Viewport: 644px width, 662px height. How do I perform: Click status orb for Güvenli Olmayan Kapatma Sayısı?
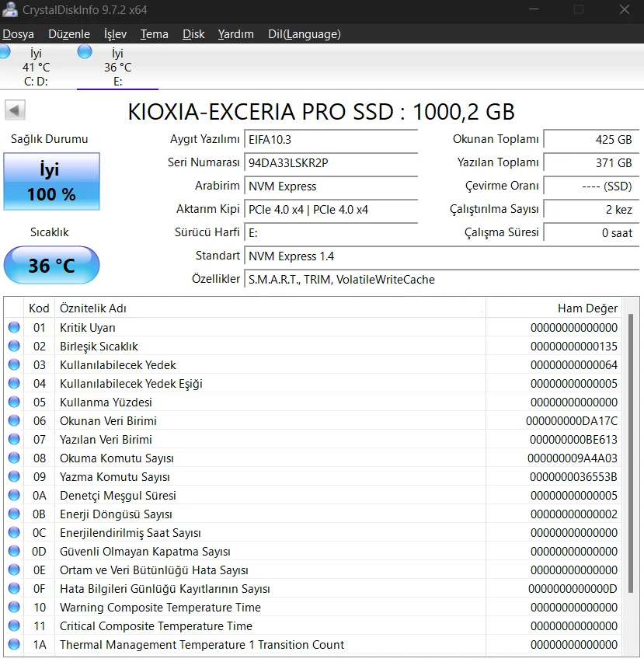14,551
